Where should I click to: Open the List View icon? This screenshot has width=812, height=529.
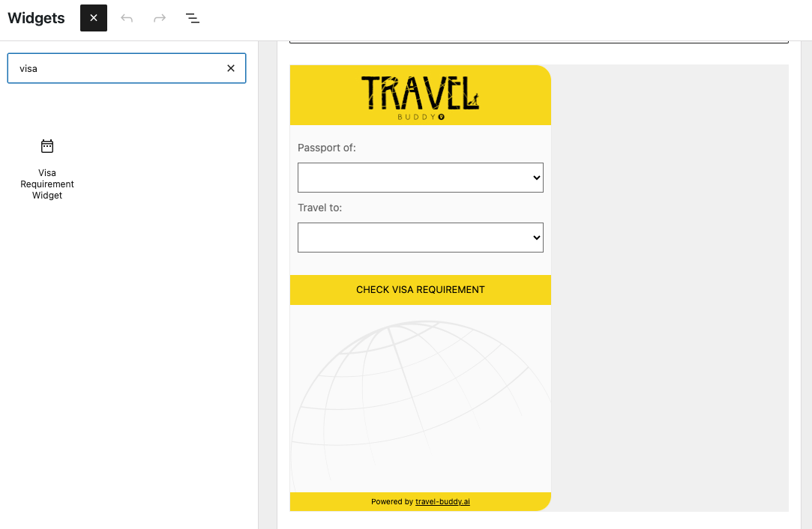193,18
